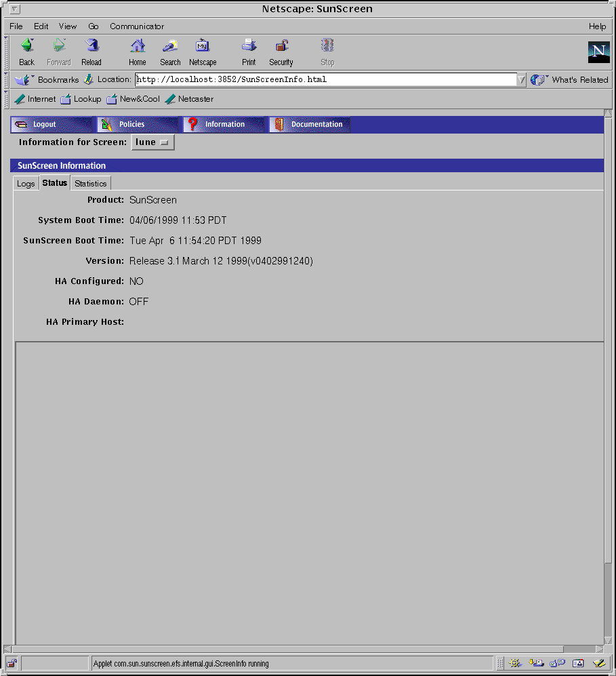The height and width of the screenshot is (676, 616).
Task: Click the Netscape N logo
Action: click(x=599, y=52)
